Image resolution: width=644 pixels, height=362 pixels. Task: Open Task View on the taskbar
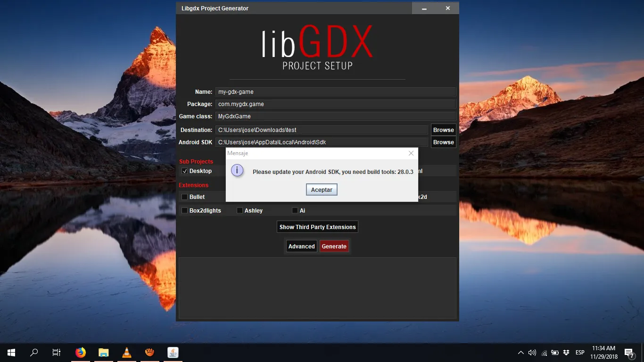click(x=57, y=352)
